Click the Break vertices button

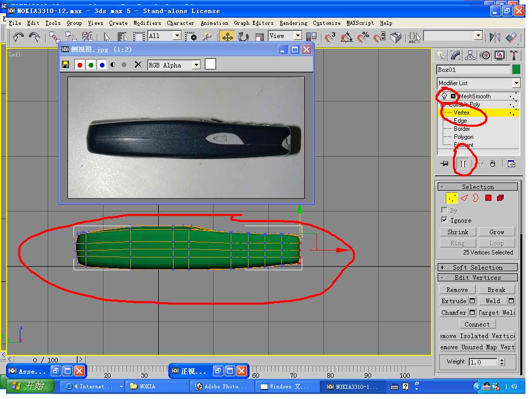[x=496, y=290]
